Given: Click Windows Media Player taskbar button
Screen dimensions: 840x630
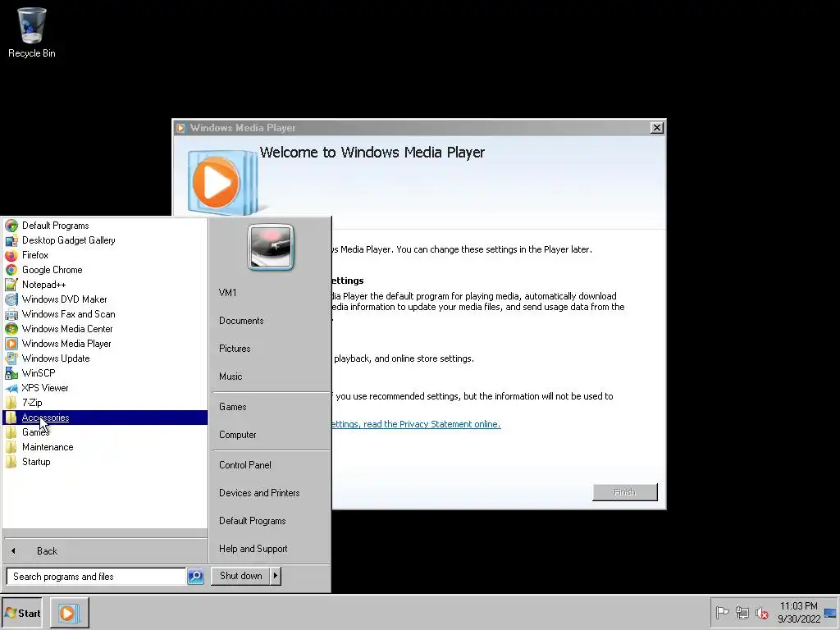Looking at the screenshot, I should coord(70,612).
